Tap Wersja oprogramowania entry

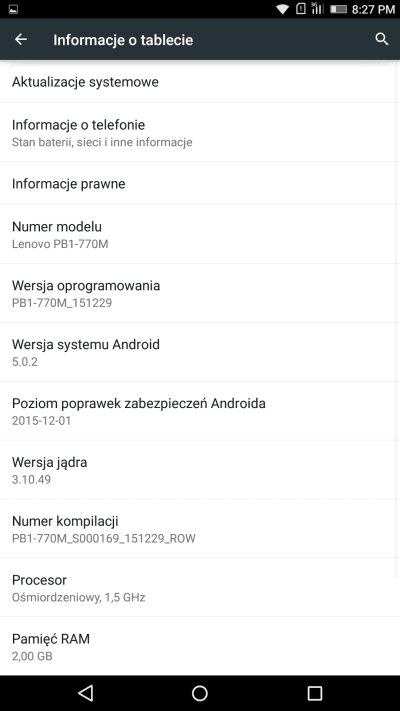click(200, 293)
